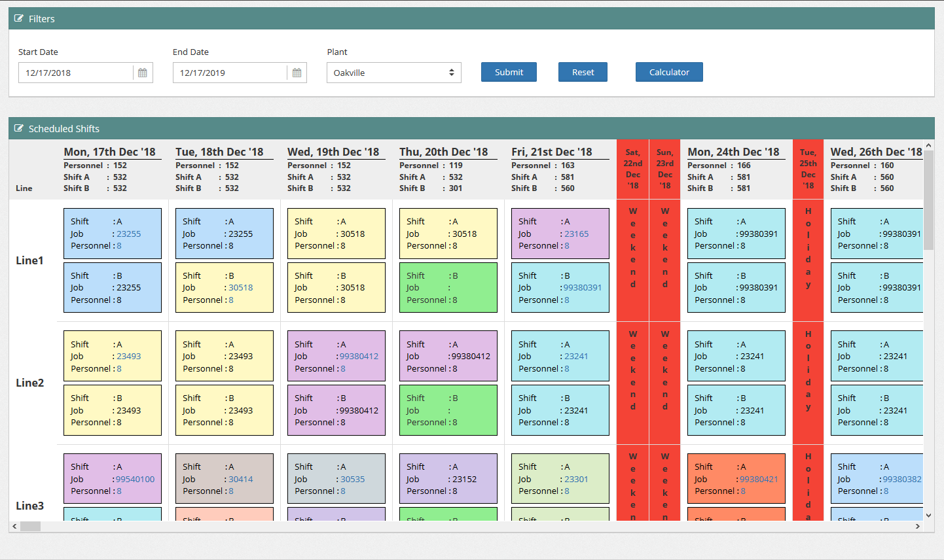The image size is (944, 560).
Task: Open job 30535 link in Line3 Wednesday
Action: point(353,479)
